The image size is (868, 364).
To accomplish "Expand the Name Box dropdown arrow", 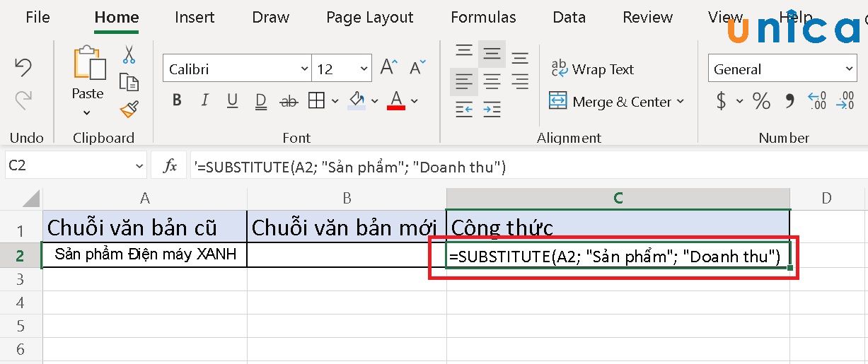I will click(x=139, y=166).
